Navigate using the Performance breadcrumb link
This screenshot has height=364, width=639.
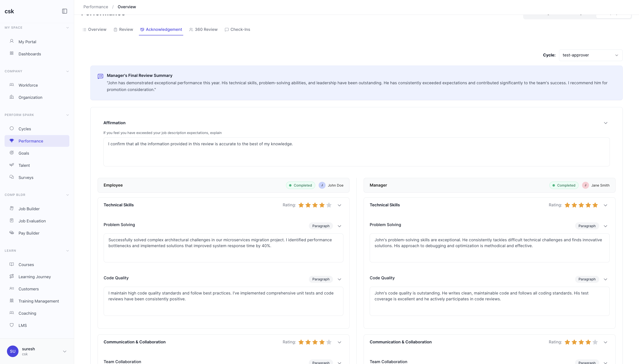tap(96, 7)
